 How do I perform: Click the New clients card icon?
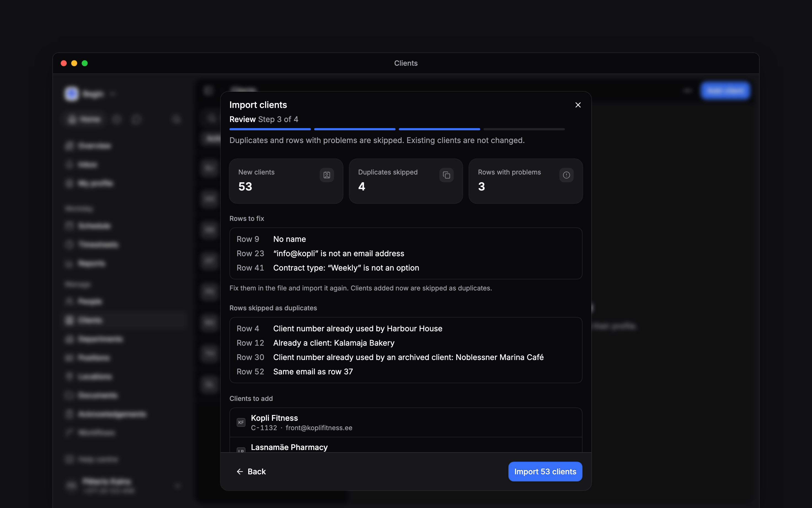[327, 175]
